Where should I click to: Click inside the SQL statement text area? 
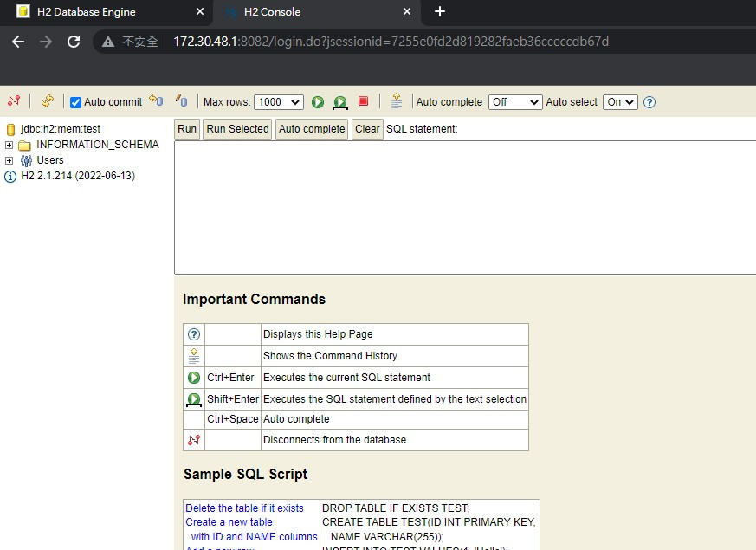[465, 208]
